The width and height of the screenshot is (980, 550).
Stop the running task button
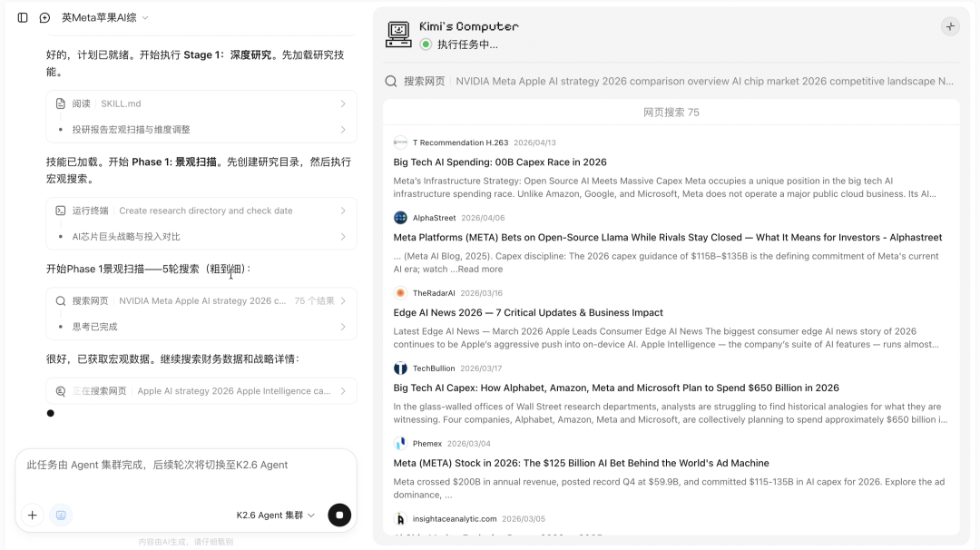[339, 515]
